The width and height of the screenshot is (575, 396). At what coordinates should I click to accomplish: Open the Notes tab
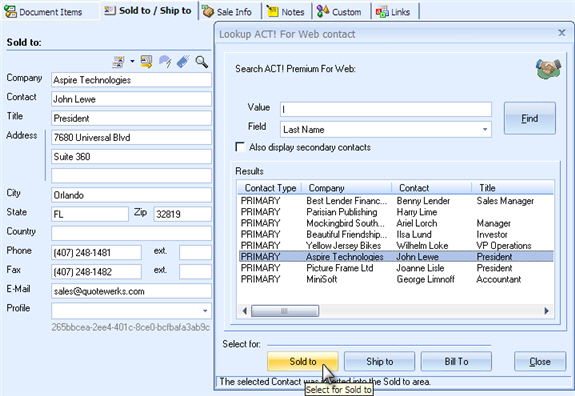pos(286,12)
